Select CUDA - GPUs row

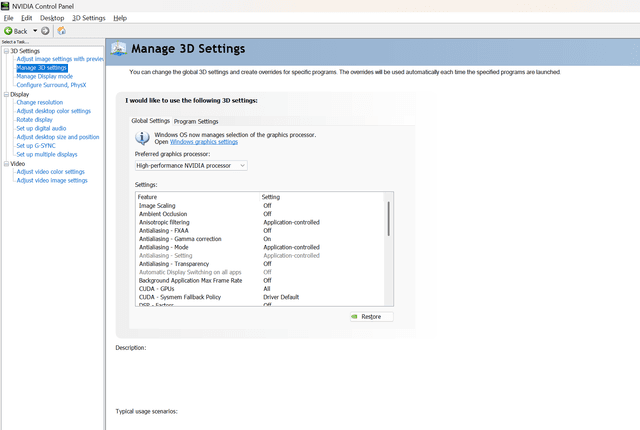point(261,289)
